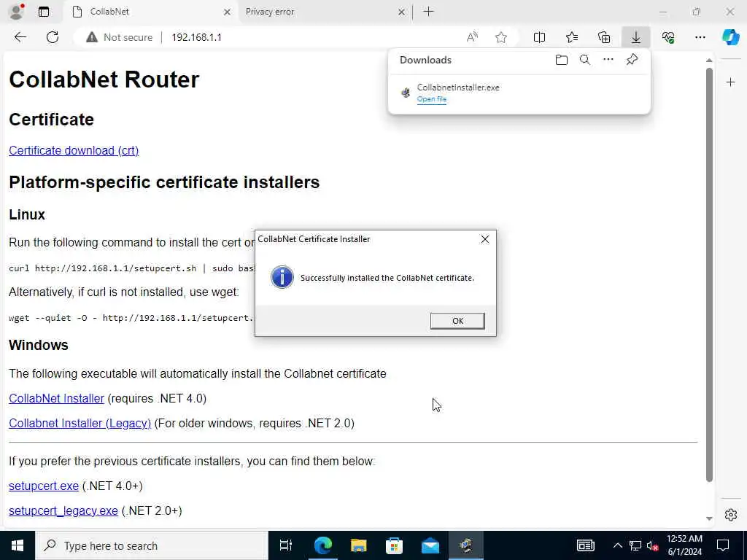Show hidden tray icons chevron
The width and height of the screenshot is (747, 560).
tap(617, 545)
